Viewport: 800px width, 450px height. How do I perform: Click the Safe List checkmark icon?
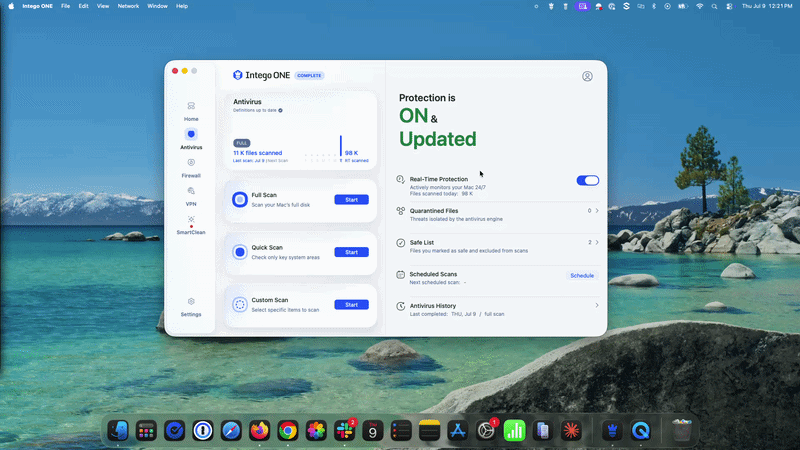(401, 243)
